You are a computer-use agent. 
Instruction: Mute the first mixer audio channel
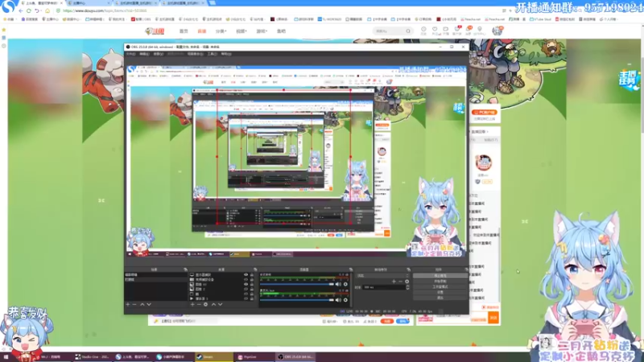[x=338, y=284]
